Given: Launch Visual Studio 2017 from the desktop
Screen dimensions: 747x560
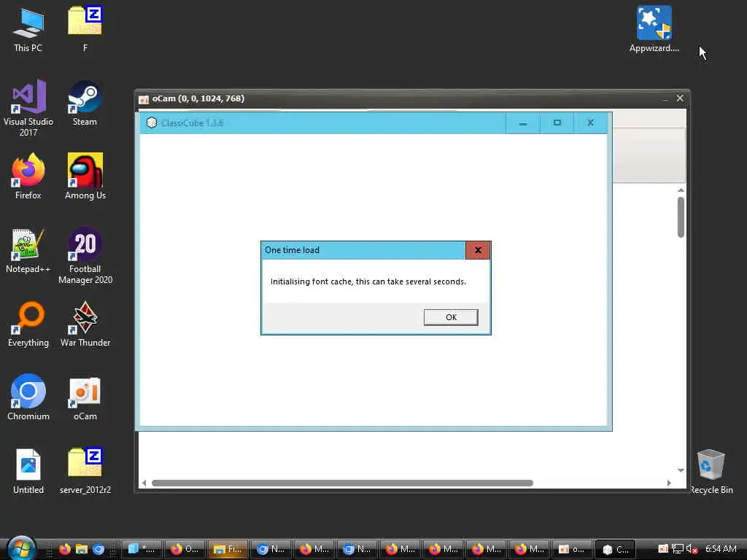Looking at the screenshot, I should pos(28,109).
